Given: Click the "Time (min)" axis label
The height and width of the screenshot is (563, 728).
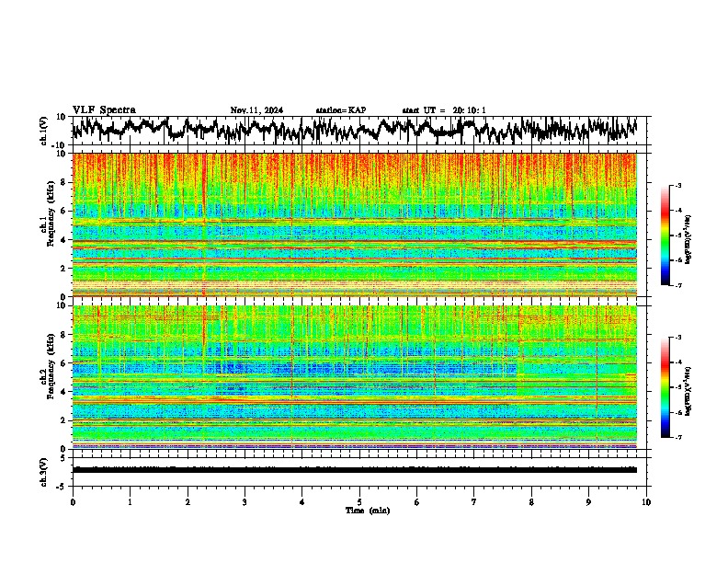Looking at the screenshot, I should click(x=368, y=511).
